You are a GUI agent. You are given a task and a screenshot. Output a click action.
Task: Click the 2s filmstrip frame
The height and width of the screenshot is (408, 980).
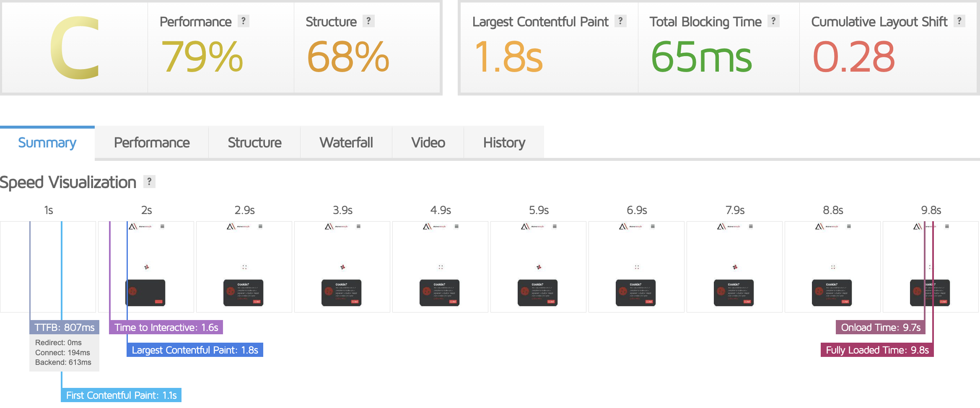click(x=146, y=267)
